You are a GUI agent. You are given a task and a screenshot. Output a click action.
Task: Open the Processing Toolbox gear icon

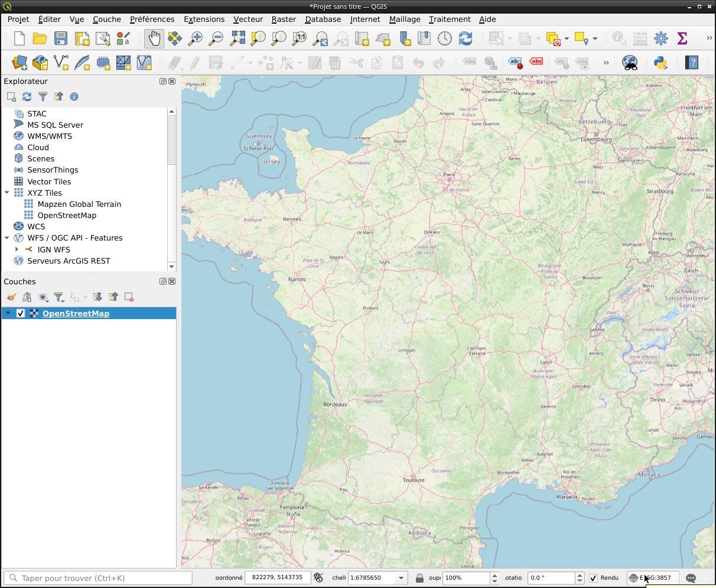coord(661,39)
